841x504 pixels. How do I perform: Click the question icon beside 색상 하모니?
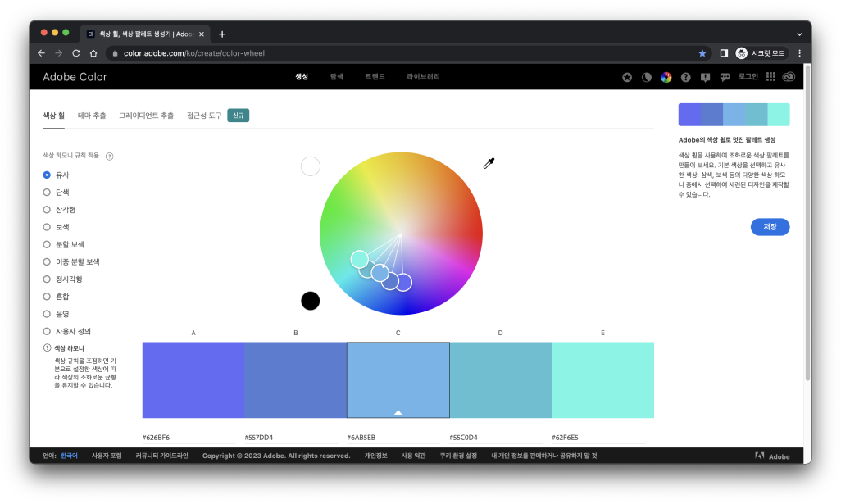(x=48, y=348)
